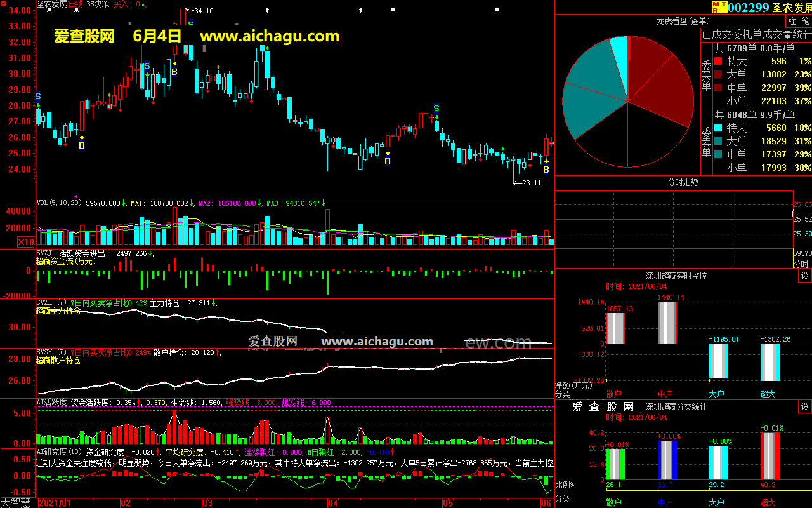Image resolution: width=812 pixels, height=508 pixels.
Task: Click the 23.11 low price label
Action: tap(532, 183)
